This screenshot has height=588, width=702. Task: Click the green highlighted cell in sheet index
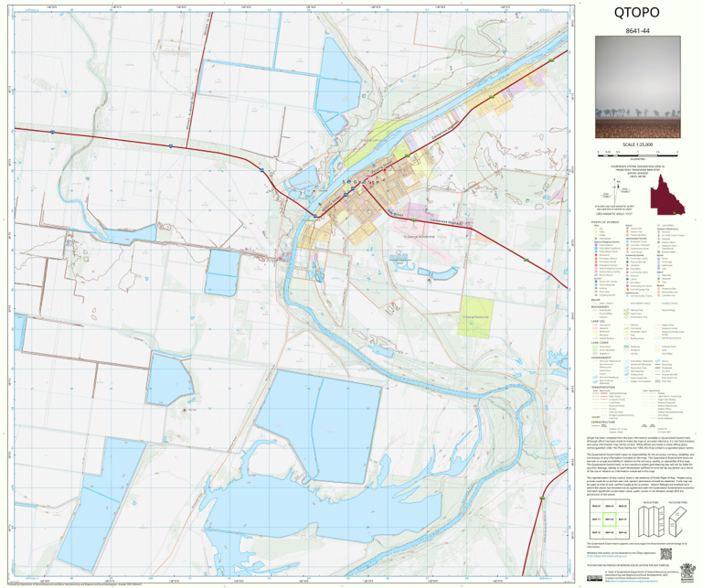610,519
